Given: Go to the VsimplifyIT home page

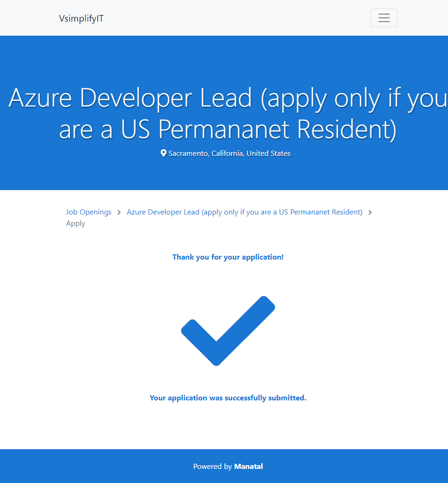Looking at the screenshot, I should click(x=81, y=18).
